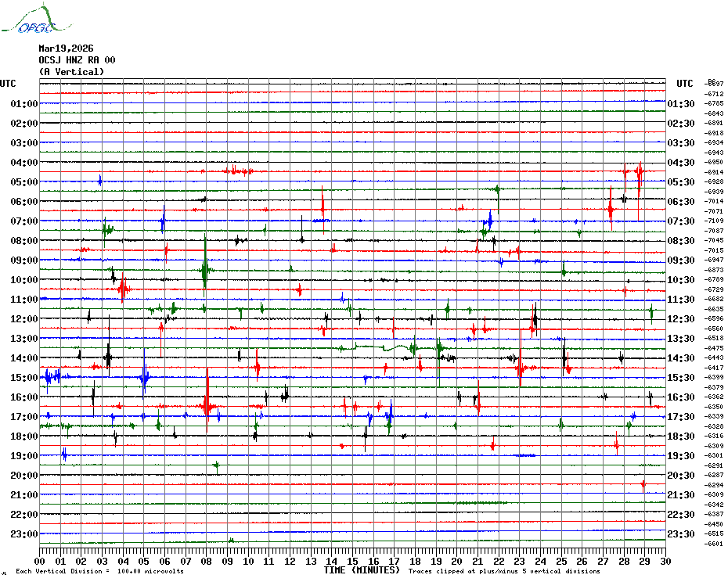Click the Traces clipped at plus/minus 5 divisions note
Screen dimensions: 728x582
[504, 571]
